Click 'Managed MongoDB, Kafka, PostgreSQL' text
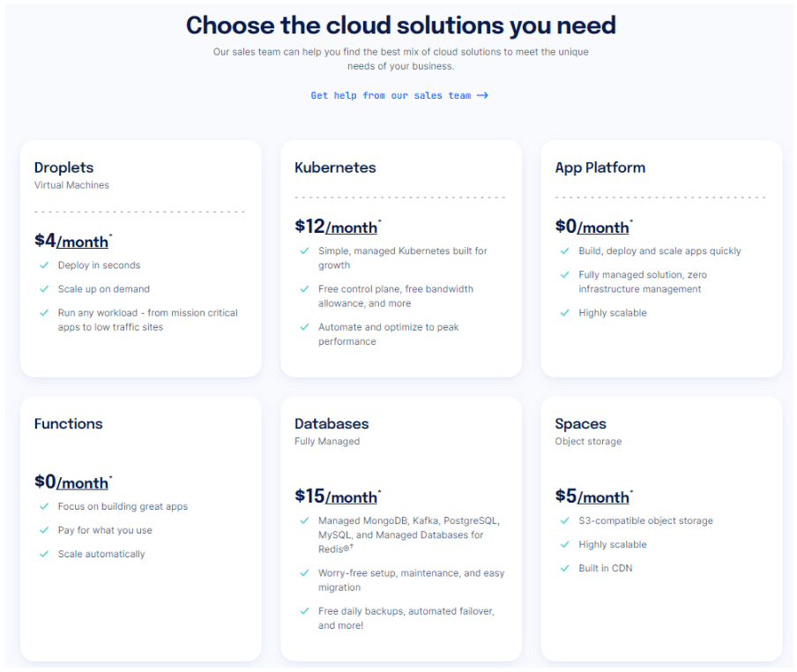Screen dimensions: 797x672 [x=409, y=535]
